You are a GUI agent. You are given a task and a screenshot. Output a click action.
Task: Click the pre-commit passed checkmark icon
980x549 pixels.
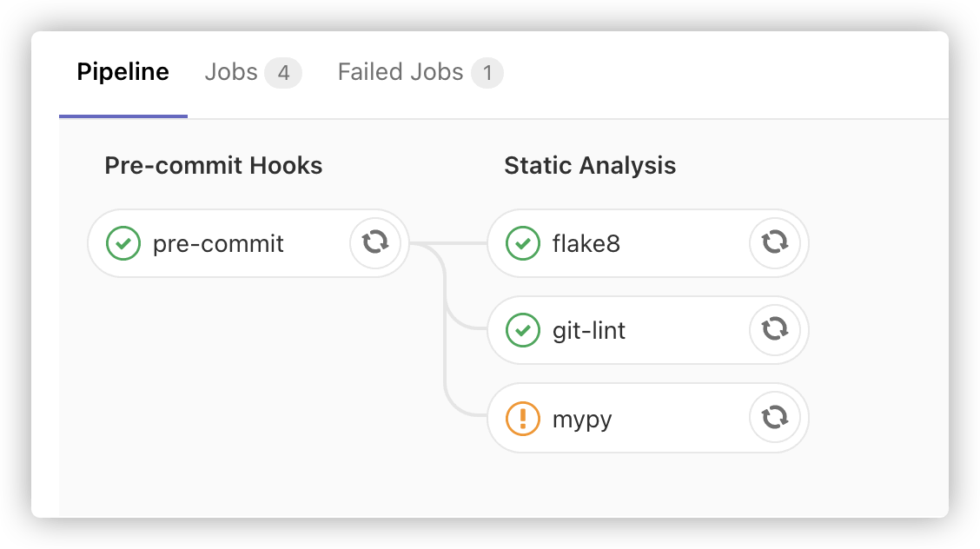click(123, 243)
